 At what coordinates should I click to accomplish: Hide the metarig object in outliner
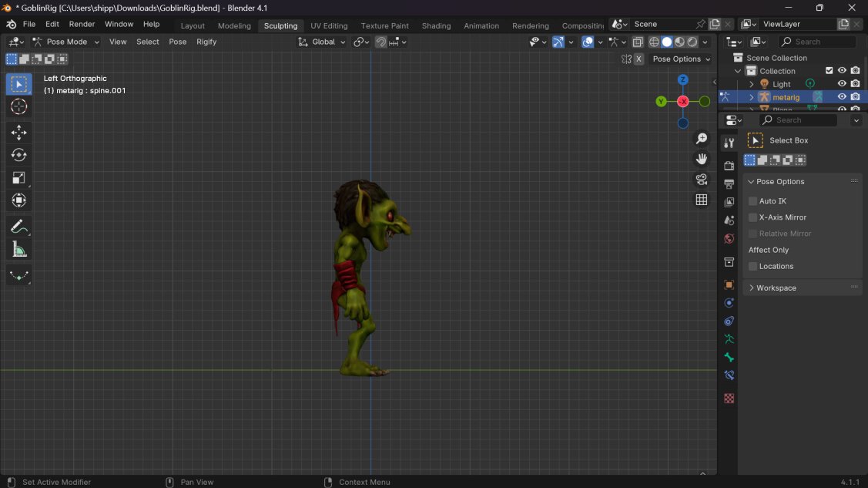click(x=842, y=97)
